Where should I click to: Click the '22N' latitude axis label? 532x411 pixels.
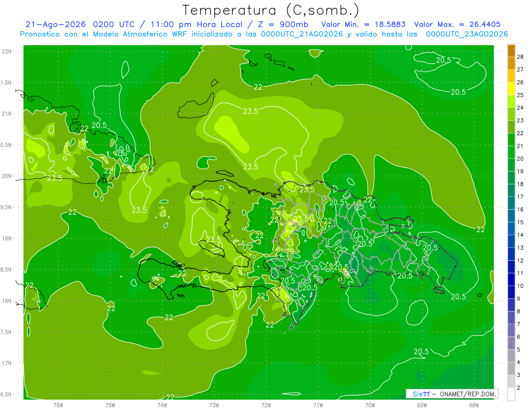click(8, 51)
